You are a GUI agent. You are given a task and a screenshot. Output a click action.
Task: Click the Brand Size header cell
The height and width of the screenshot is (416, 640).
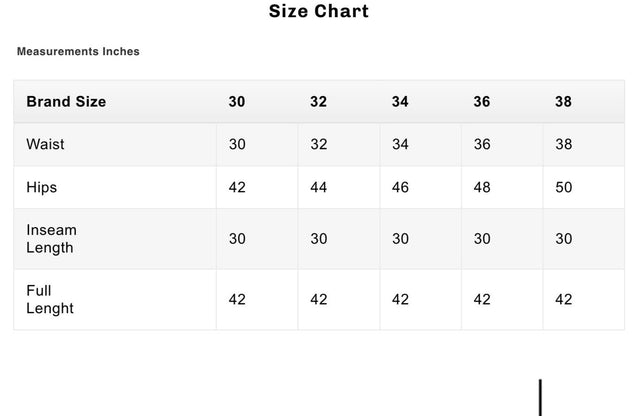pos(66,102)
